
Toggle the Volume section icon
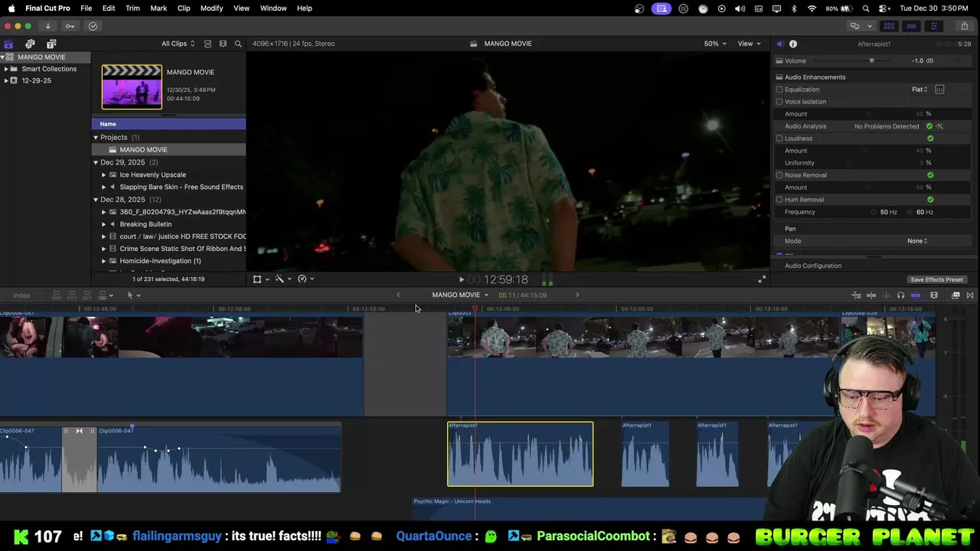779,61
